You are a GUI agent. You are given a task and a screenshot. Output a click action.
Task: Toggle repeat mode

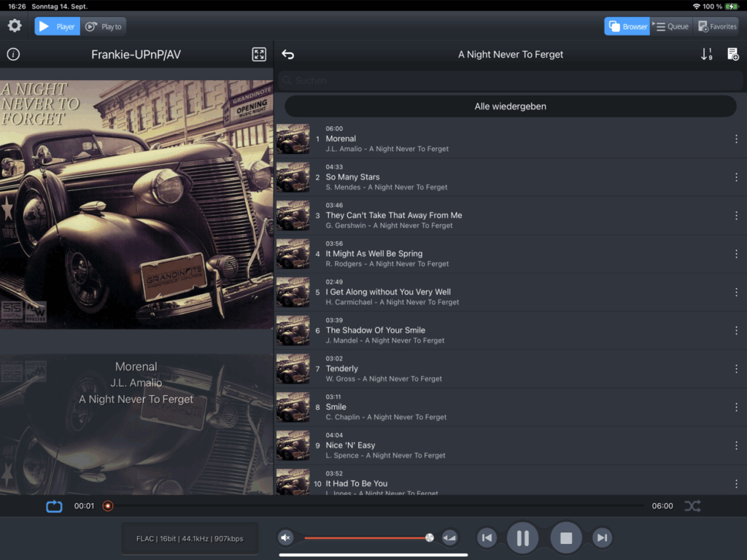point(55,506)
